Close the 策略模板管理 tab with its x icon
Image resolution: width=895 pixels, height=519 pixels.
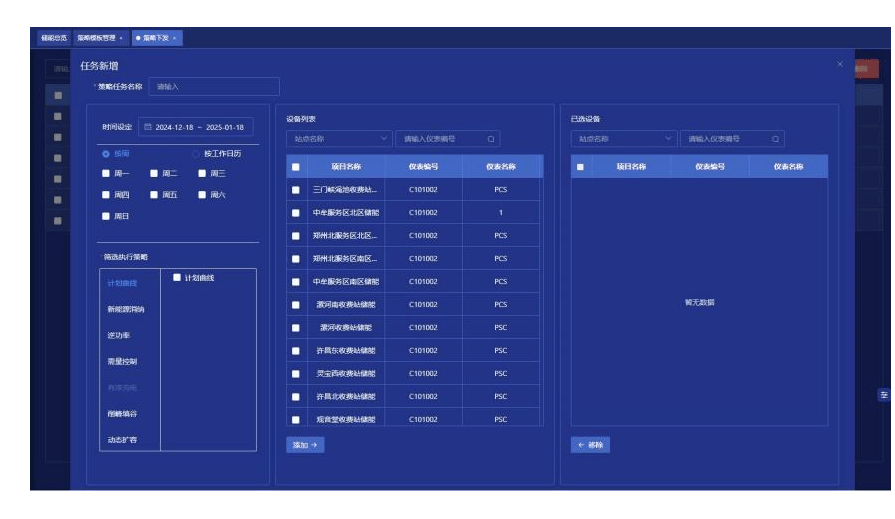tap(121, 38)
